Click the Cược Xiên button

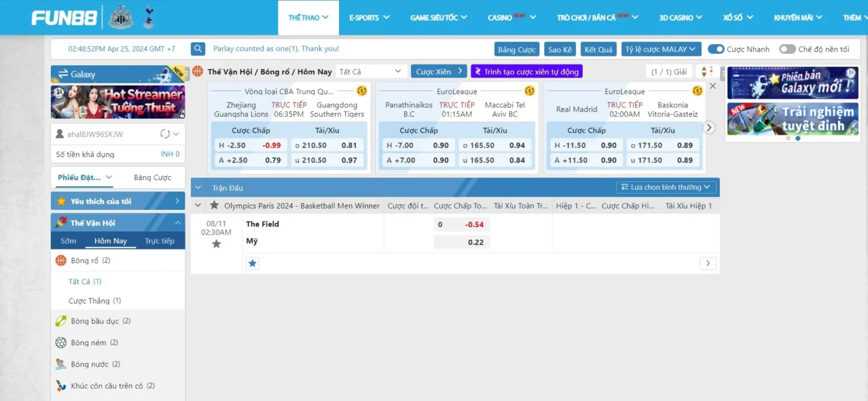[438, 71]
